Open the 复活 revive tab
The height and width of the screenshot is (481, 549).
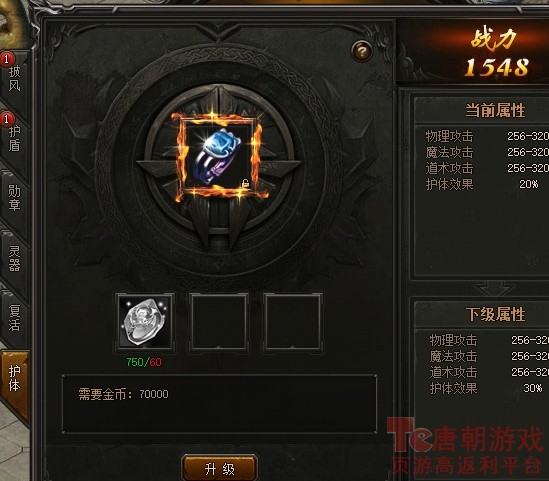15,318
